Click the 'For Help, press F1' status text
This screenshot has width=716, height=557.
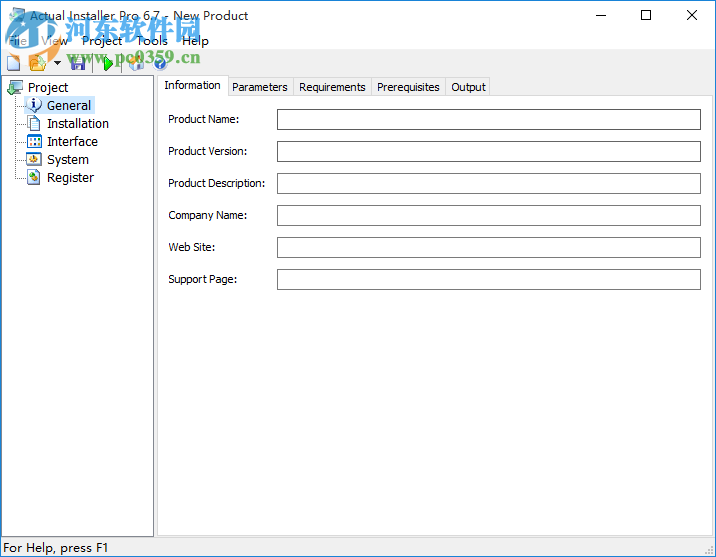[x=55, y=547]
